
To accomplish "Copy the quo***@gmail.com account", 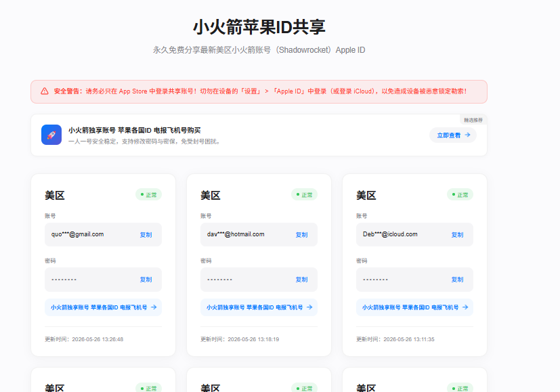I will click(x=146, y=235).
